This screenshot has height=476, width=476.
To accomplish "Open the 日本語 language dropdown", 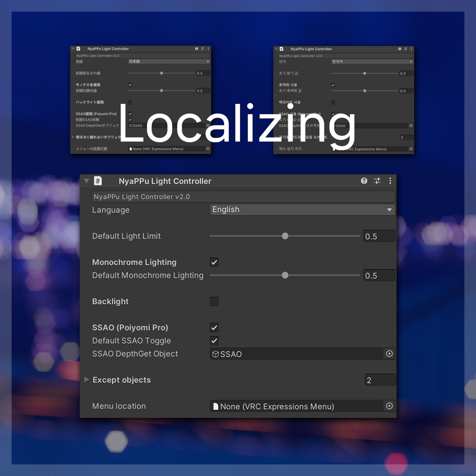I will [x=169, y=61].
